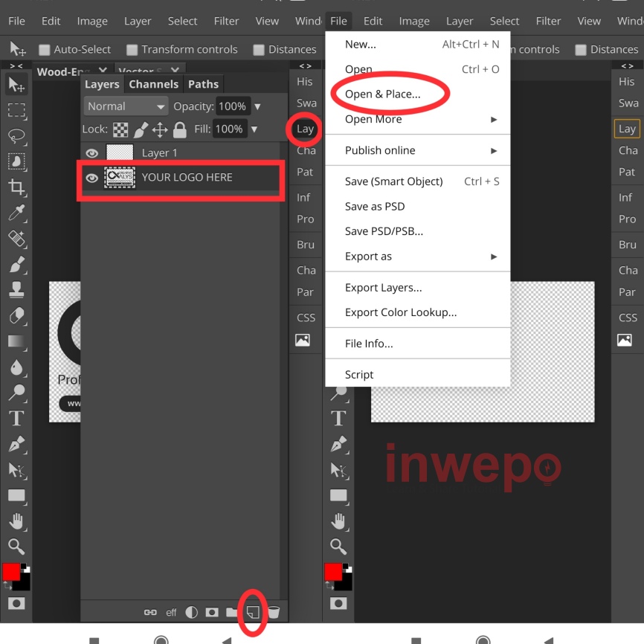Hide YOUR LOGO HERE layer eye icon
The image size is (644, 644).
pyautogui.click(x=92, y=178)
